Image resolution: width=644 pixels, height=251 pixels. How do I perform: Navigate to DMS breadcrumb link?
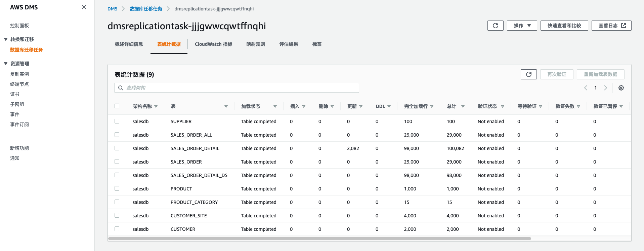[x=112, y=9]
